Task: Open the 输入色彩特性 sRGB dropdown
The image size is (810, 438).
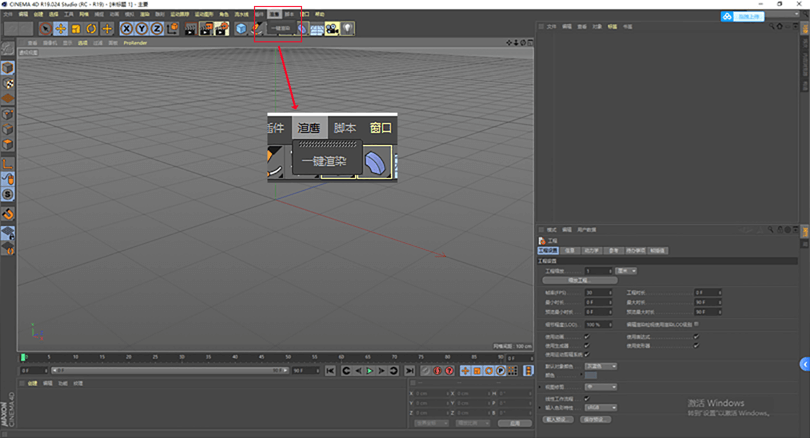Action: pyautogui.click(x=600, y=408)
